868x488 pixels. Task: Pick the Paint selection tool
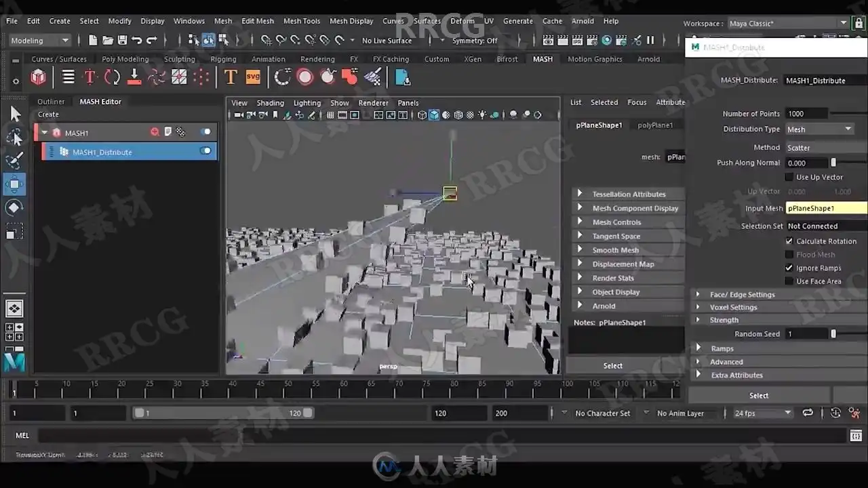[x=14, y=161]
